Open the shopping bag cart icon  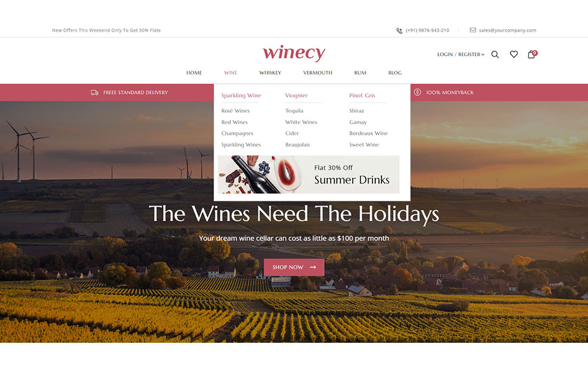click(x=532, y=54)
